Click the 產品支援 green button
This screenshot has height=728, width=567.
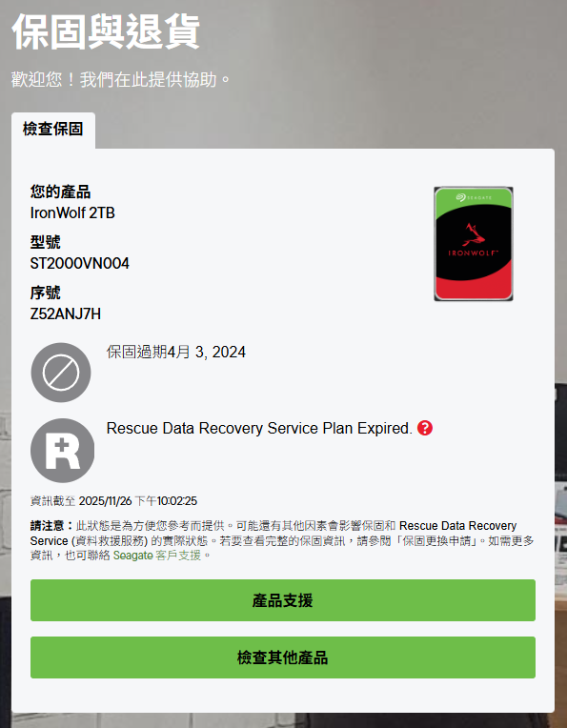tap(283, 600)
